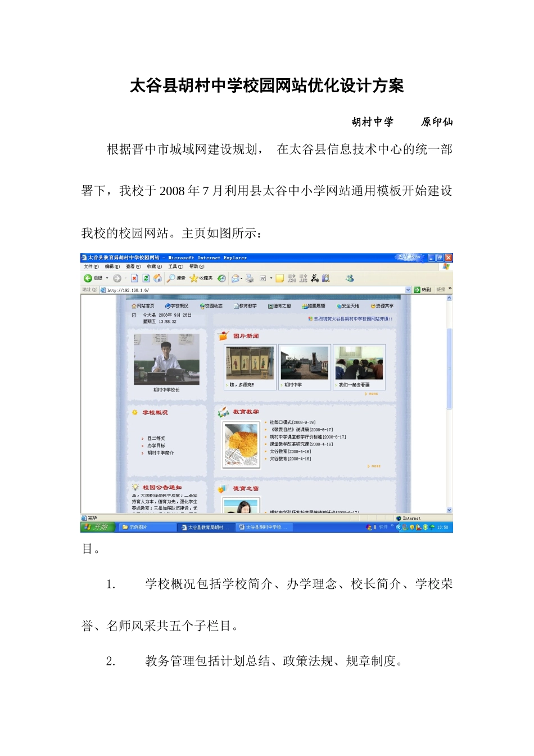This screenshot has width=534, height=756.
Task: Click the 胡村中学校长 principal photo
Action: pos(166,359)
